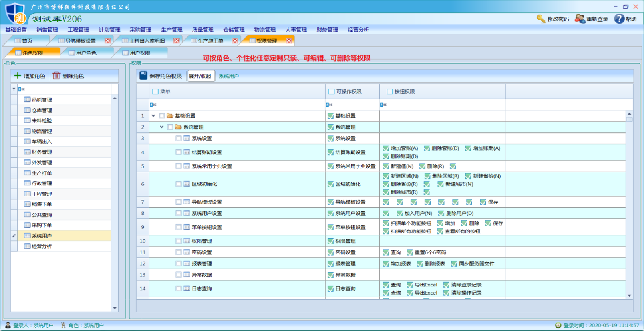This screenshot has height=331, width=644.
Task: Uncheck 权限管理 operable permission checkbox
Action: click(x=330, y=241)
